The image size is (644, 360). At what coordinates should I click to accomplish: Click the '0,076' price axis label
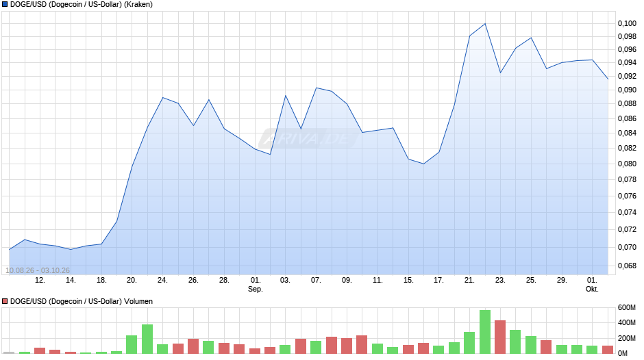(627, 196)
